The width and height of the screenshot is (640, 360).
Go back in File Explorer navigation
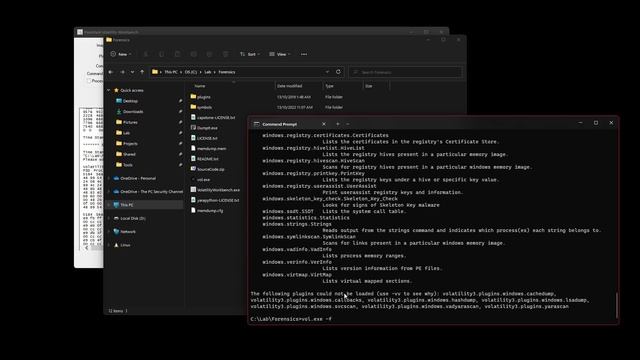coord(111,72)
